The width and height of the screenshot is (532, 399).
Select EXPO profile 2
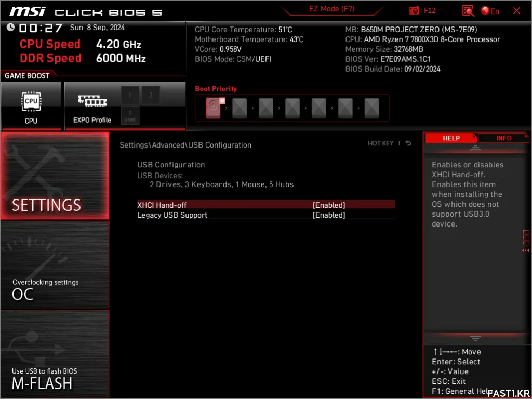[151, 96]
